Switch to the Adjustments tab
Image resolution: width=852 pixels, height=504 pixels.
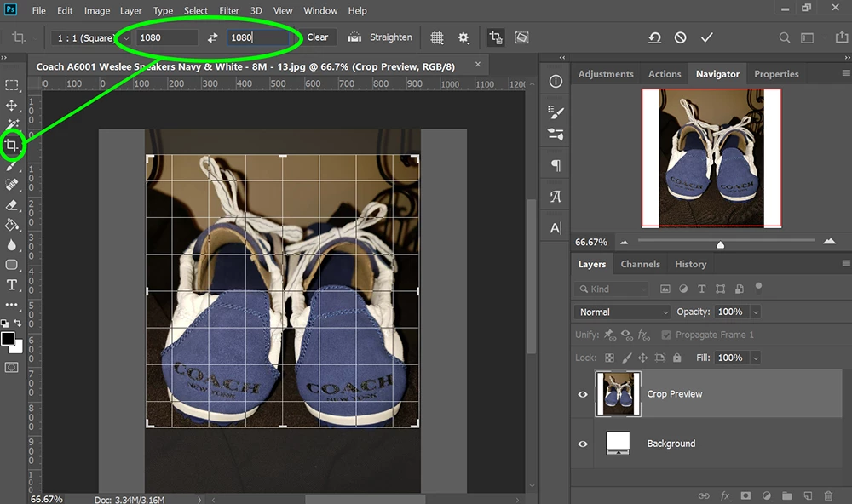click(606, 74)
